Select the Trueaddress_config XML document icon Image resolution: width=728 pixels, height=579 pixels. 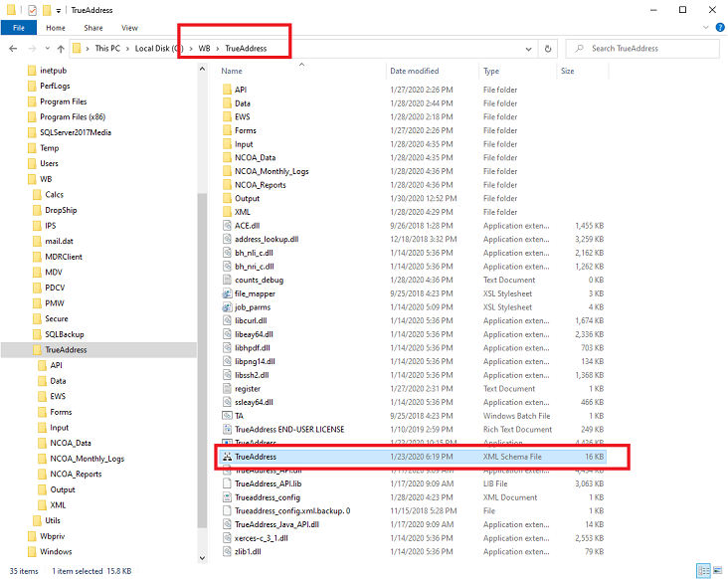pyautogui.click(x=227, y=497)
